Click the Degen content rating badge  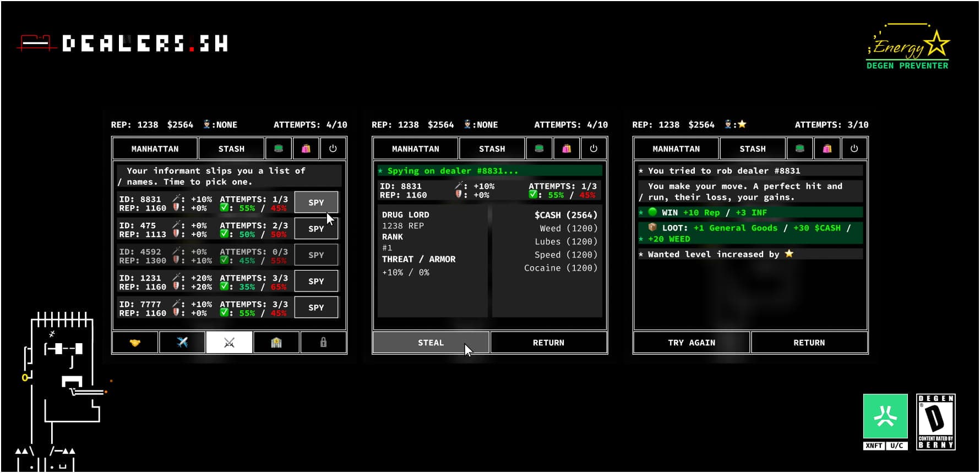point(935,422)
